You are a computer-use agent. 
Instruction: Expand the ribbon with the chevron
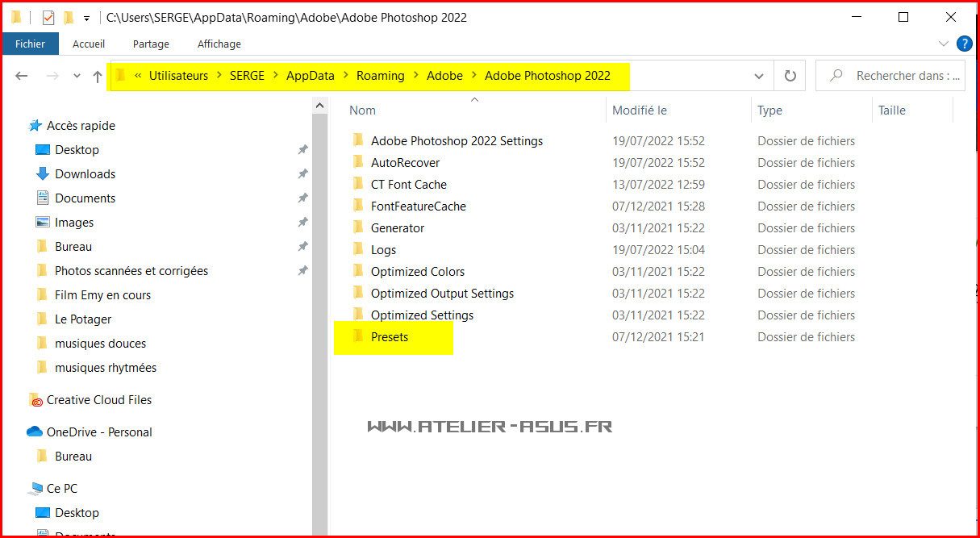(944, 44)
